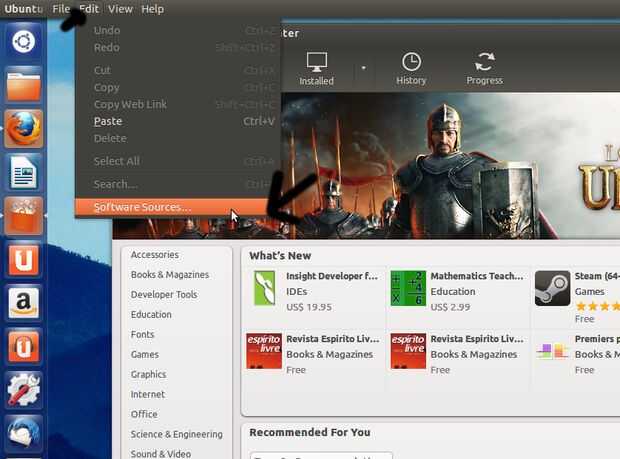Open the Accessories category
Screen dimensions: 620x459
155,255
